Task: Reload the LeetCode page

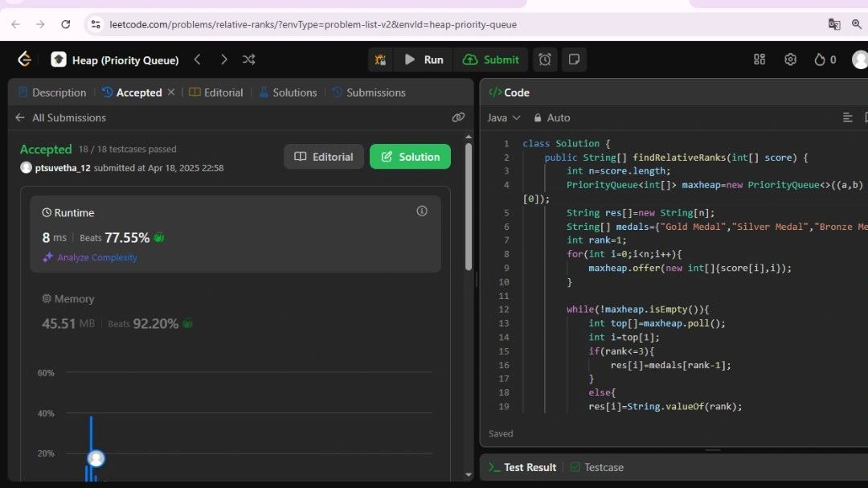Action: point(65,24)
